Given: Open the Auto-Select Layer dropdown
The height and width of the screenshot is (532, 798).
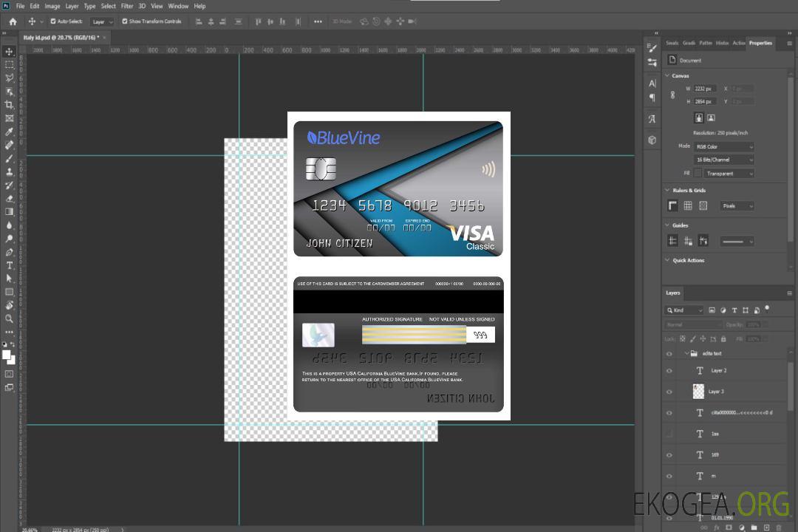Looking at the screenshot, I should [x=102, y=21].
